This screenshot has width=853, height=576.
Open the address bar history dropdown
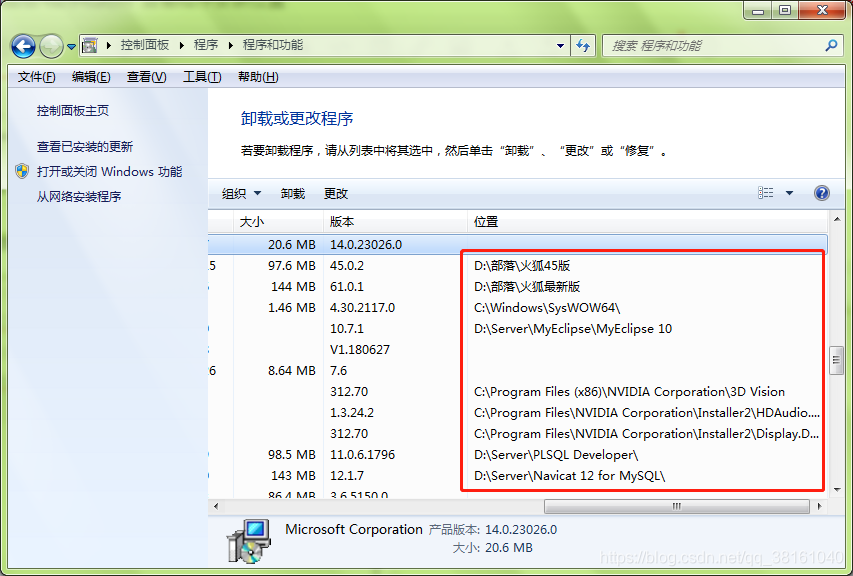(x=560, y=46)
